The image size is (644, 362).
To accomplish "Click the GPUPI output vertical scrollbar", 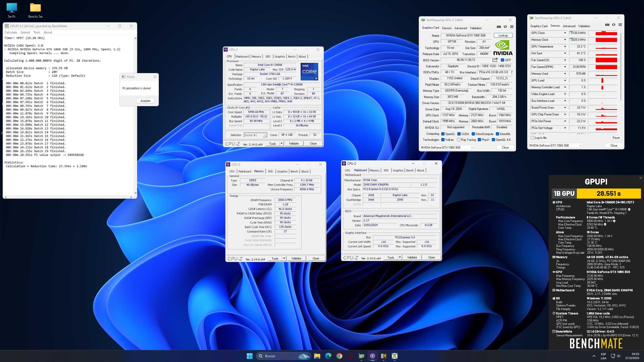I will click(x=135, y=116).
